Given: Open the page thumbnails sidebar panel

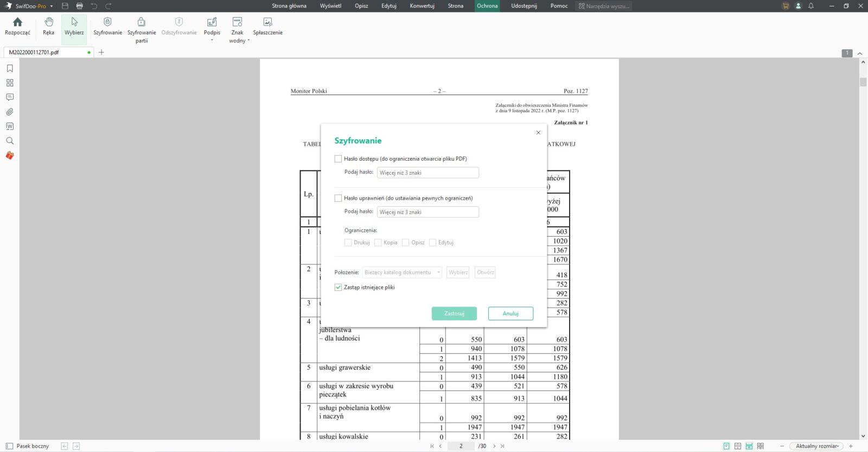Looking at the screenshot, I should tap(10, 83).
